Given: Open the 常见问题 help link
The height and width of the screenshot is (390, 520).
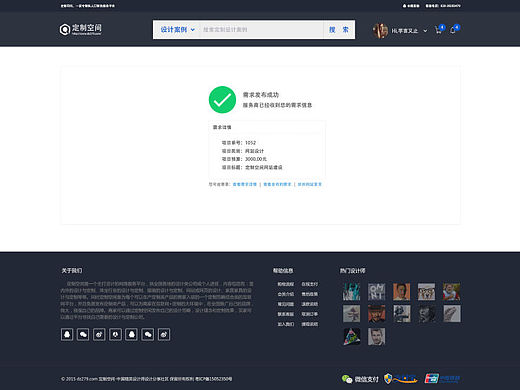Looking at the screenshot, I should 286,304.
